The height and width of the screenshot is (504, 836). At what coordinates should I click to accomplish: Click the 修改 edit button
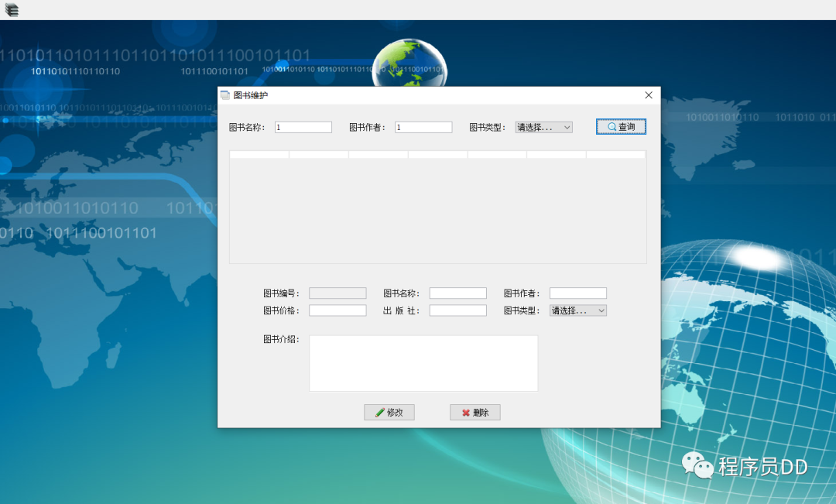tap(389, 413)
